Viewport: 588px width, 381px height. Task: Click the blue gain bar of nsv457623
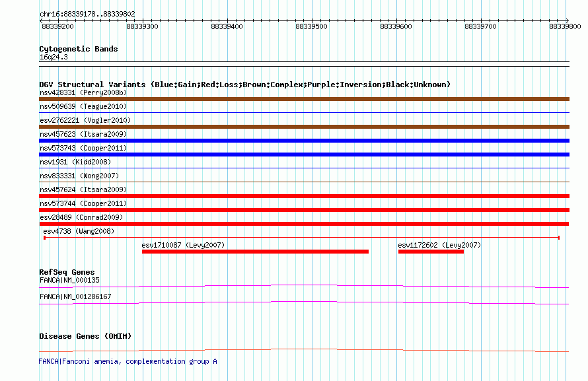tap(304, 141)
